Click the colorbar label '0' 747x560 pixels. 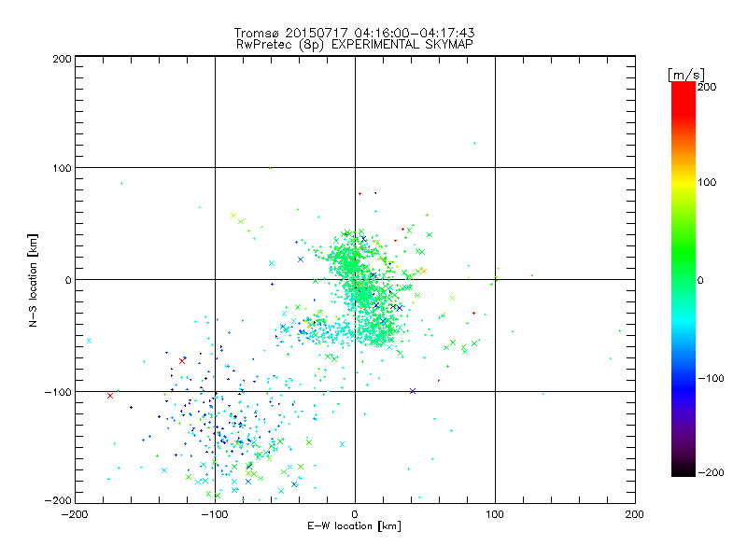tap(700, 280)
